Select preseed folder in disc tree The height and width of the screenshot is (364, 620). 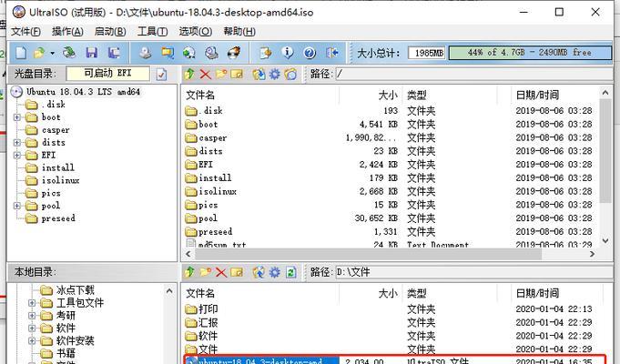coord(58,218)
